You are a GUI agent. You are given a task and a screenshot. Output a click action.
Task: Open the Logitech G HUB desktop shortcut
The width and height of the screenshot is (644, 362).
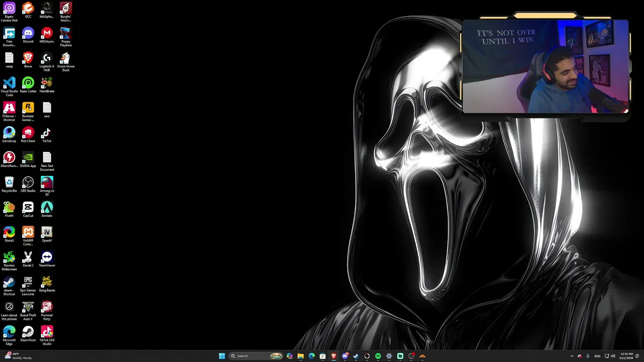(47, 62)
